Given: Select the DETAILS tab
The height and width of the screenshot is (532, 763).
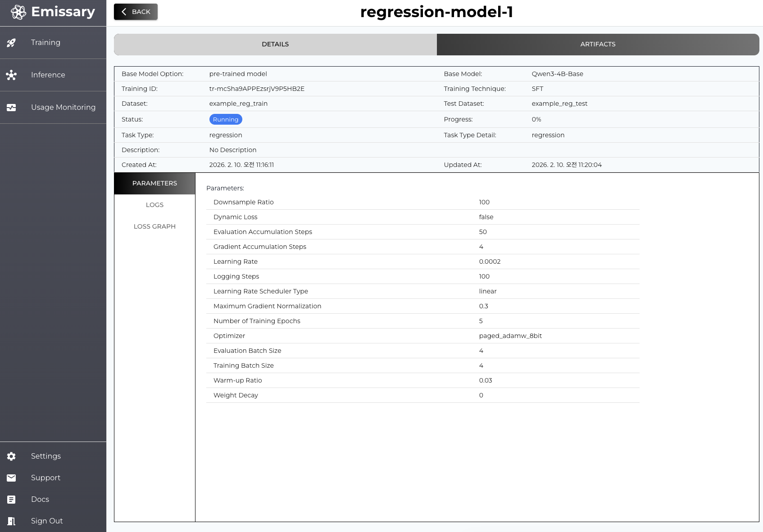Looking at the screenshot, I should click(275, 44).
